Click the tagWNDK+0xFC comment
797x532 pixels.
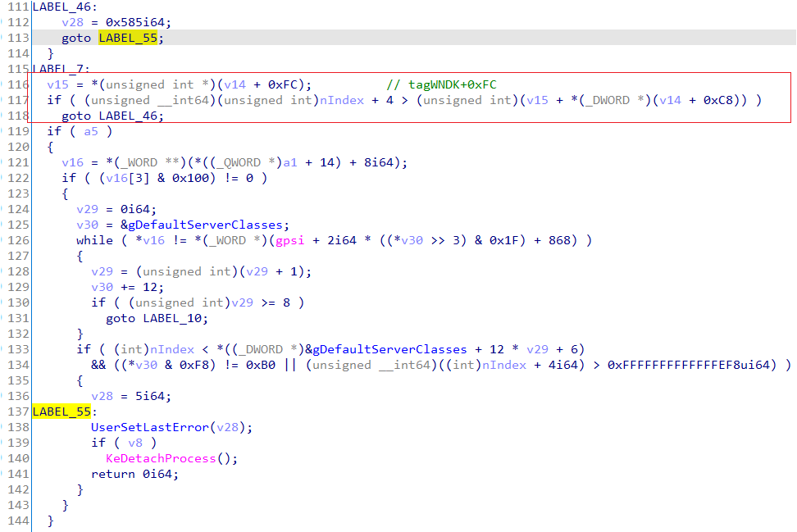(x=453, y=84)
